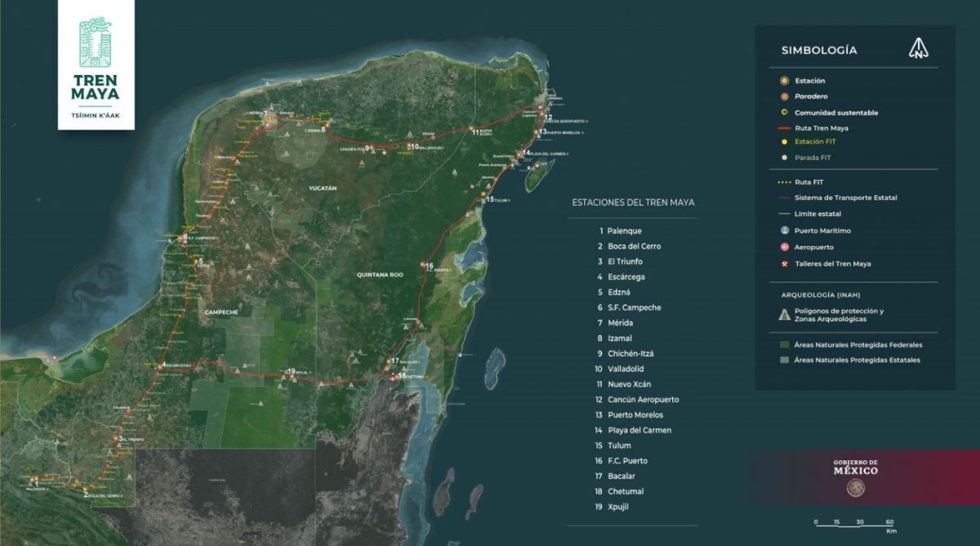Click the north arrow compass icon
This screenshot has width=980, height=546.
(x=919, y=49)
